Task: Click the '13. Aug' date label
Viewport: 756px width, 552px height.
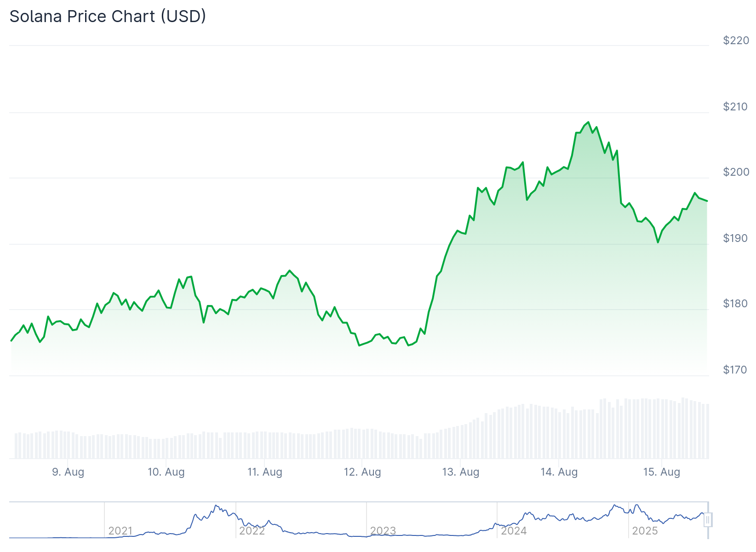Action: 461,472
